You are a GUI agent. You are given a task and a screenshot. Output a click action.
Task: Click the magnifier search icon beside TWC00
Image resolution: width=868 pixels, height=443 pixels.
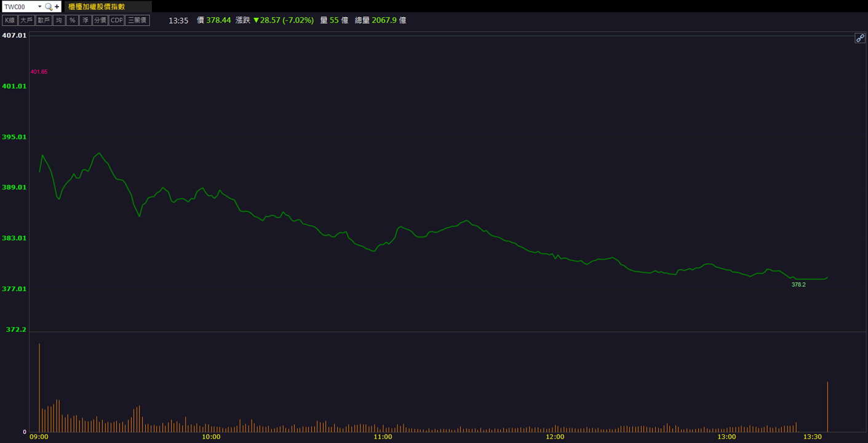pyautogui.click(x=49, y=7)
